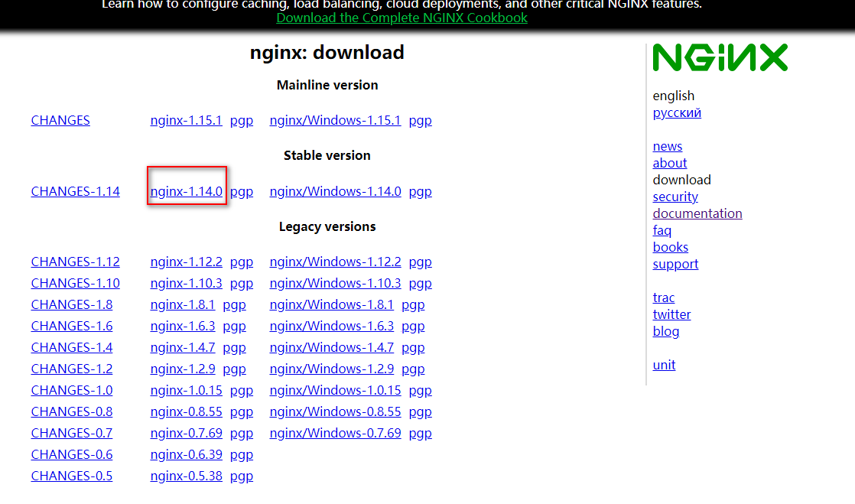Download nginx/Windows-1.2.9
This screenshot has width=855, height=504.
pyautogui.click(x=332, y=369)
